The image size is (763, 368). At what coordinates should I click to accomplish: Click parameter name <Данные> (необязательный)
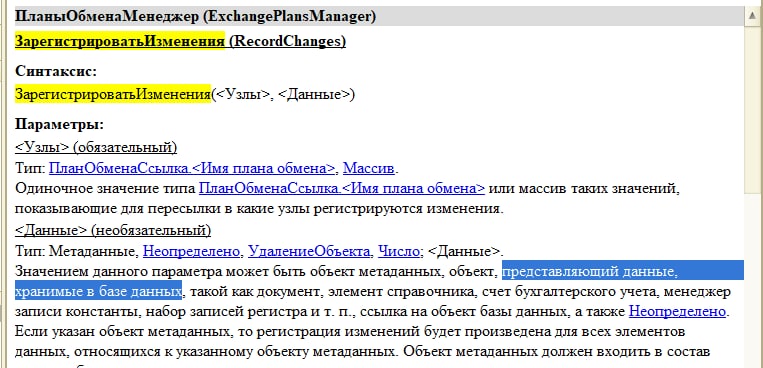[x=113, y=230]
